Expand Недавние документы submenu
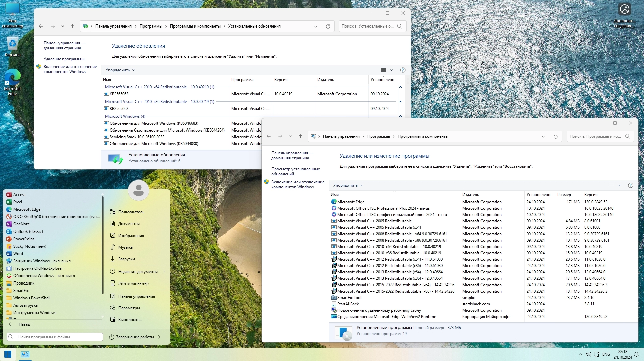This screenshot has width=644, height=361. (164, 272)
